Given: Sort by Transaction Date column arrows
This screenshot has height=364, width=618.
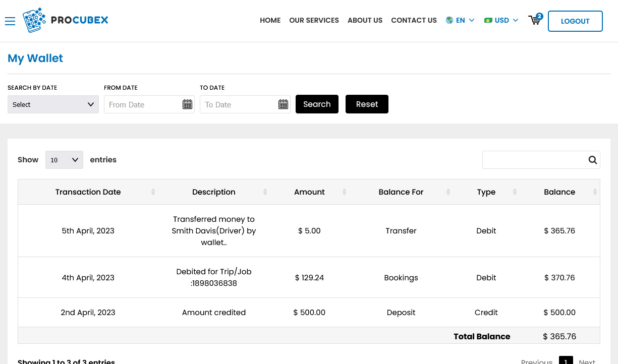Looking at the screenshot, I should coord(153,192).
